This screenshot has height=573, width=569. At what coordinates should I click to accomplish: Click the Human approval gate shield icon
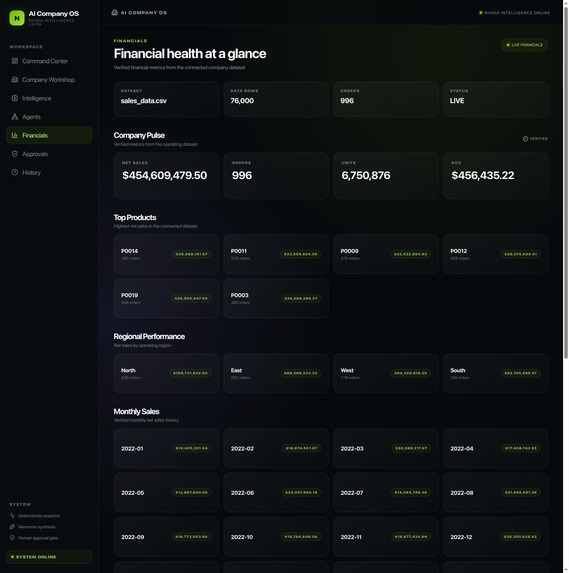tap(12, 538)
